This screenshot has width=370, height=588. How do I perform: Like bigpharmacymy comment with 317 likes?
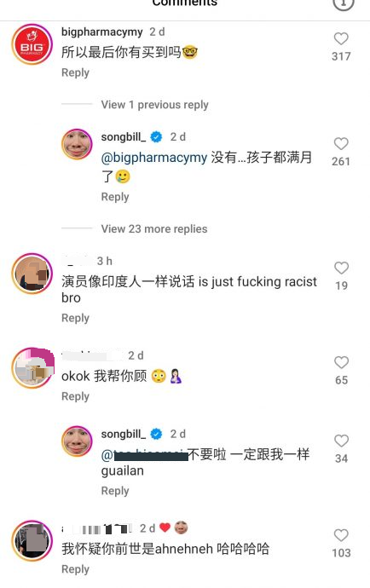coord(341,38)
